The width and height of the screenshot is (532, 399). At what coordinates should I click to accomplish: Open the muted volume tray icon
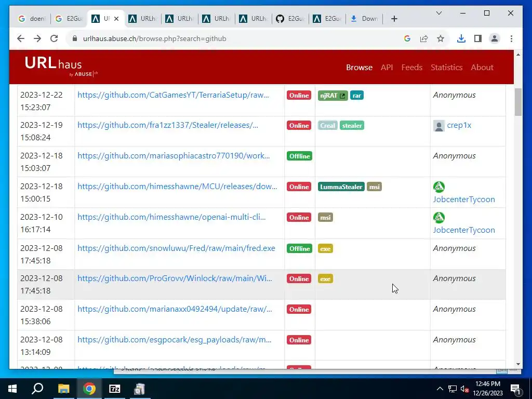(464, 389)
